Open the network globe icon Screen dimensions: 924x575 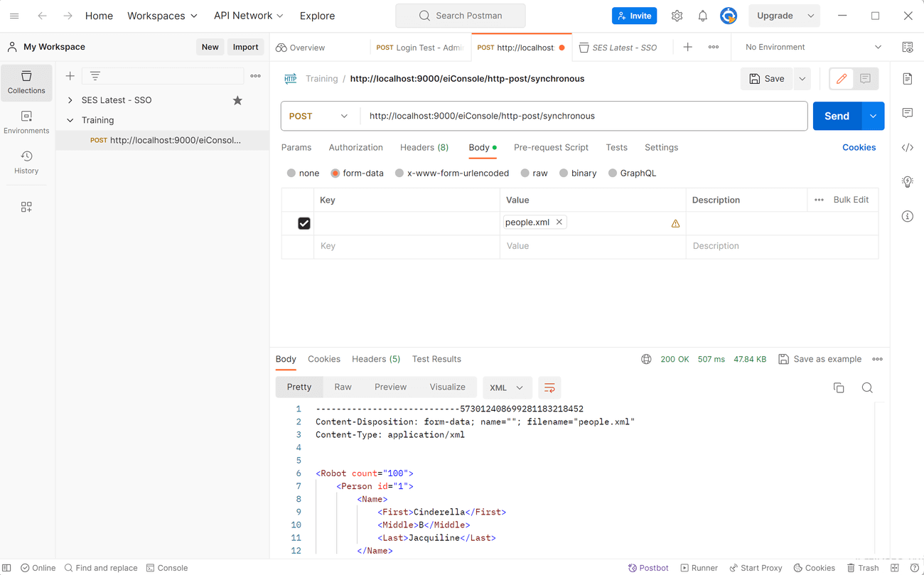(x=646, y=359)
